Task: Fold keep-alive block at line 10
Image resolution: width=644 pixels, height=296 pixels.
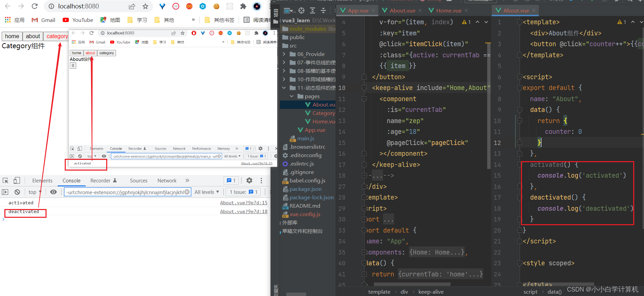Action: [364, 88]
